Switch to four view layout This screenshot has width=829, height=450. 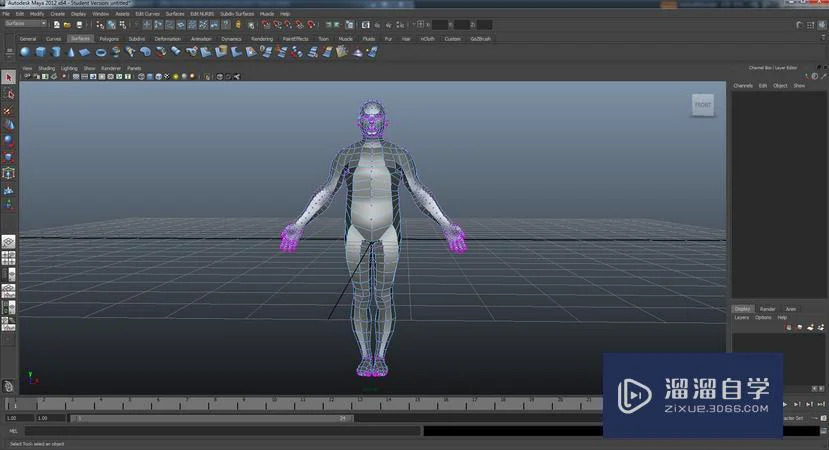pos(8,258)
